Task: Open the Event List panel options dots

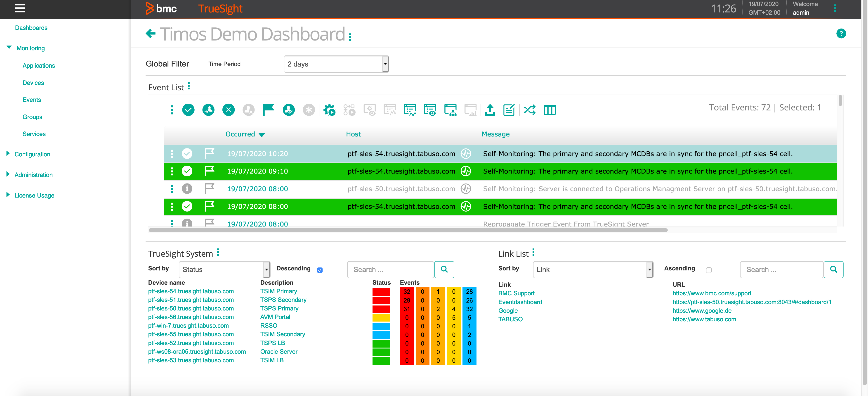Action: pyautogui.click(x=189, y=86)
